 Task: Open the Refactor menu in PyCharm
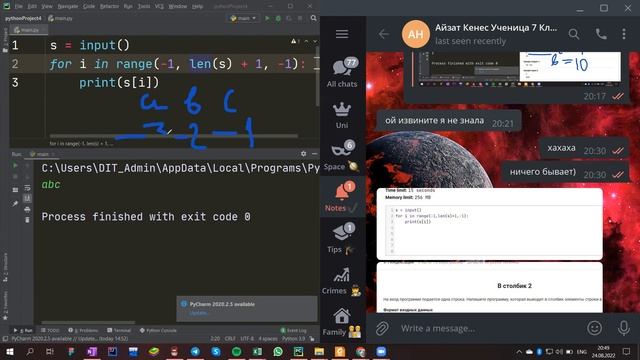109,6
